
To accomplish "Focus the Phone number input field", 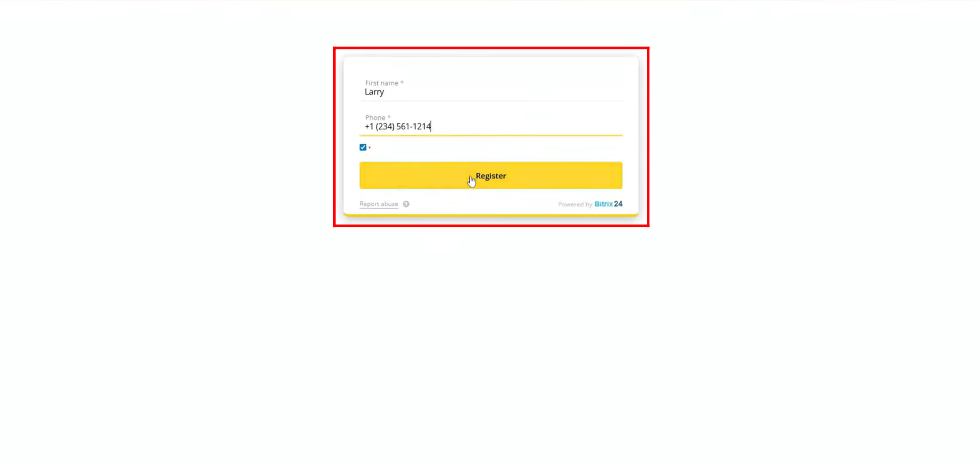I will pos(491,123).
